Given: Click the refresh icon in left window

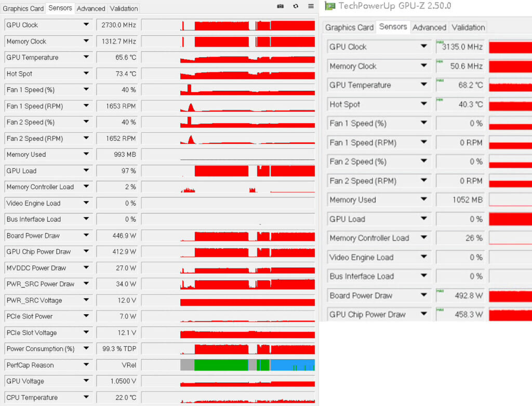Looking at the screenshot, I should pyautogui.click(x=296, y=6).
